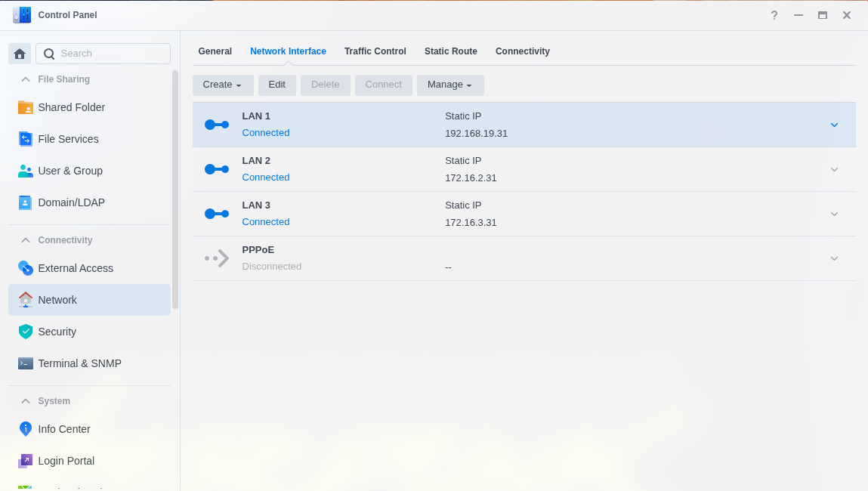Click the Connect button
This screenshot has width=868, height=491.
point(384,85)
